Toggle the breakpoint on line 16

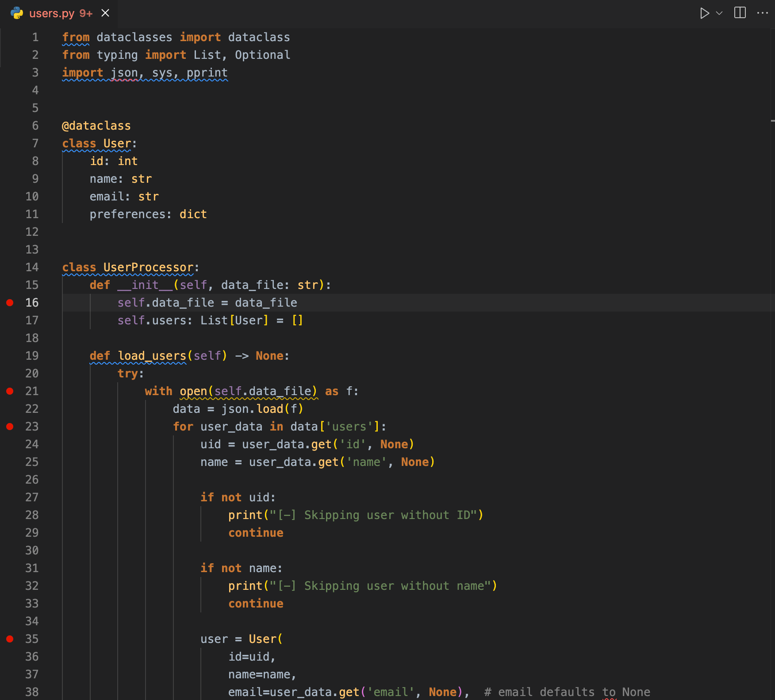(10, 303)
